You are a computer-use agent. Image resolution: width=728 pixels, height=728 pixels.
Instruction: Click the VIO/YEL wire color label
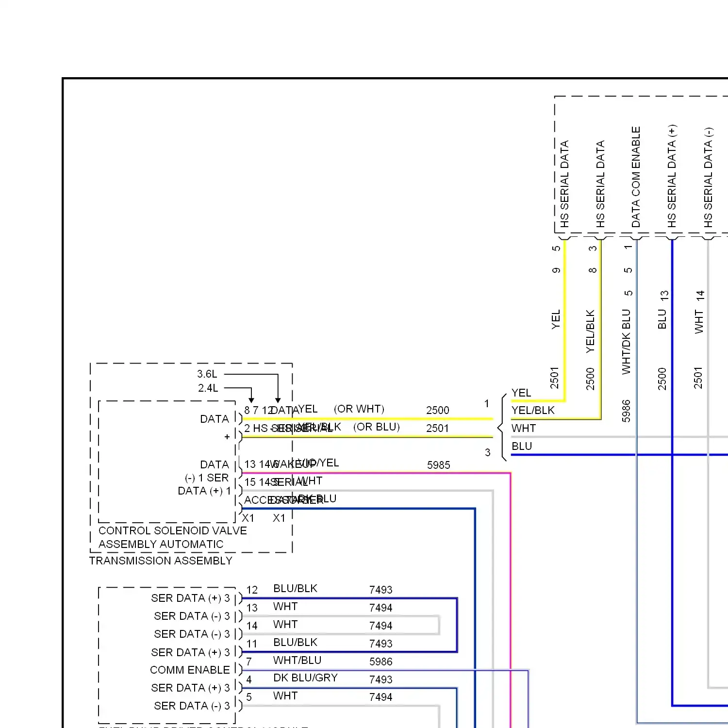click(318, 463)
